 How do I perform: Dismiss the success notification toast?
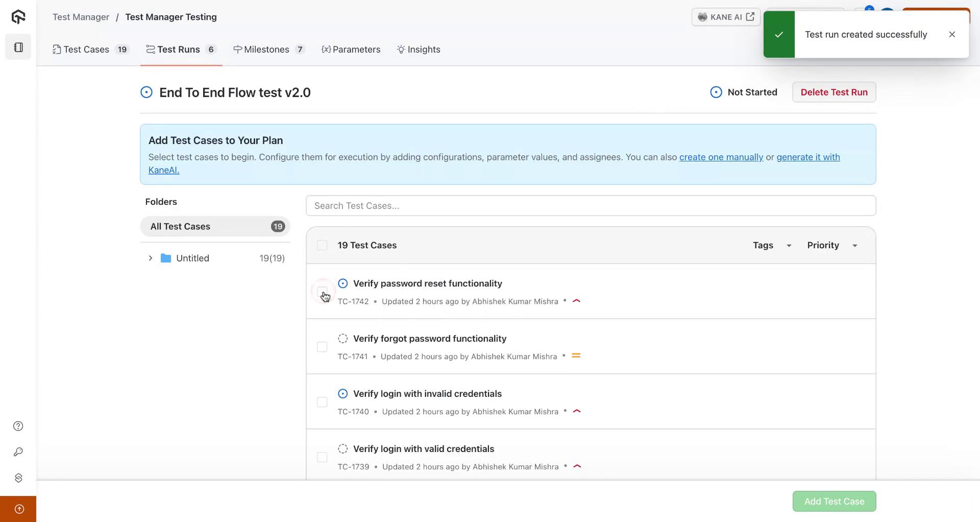951,34
